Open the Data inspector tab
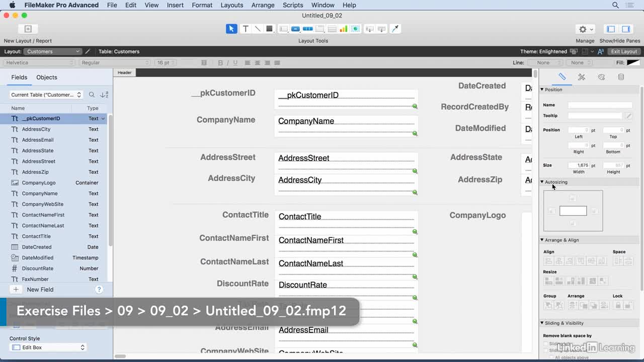Screen dimensions: 644x362 pyautogui.click(x=621, y=77)
